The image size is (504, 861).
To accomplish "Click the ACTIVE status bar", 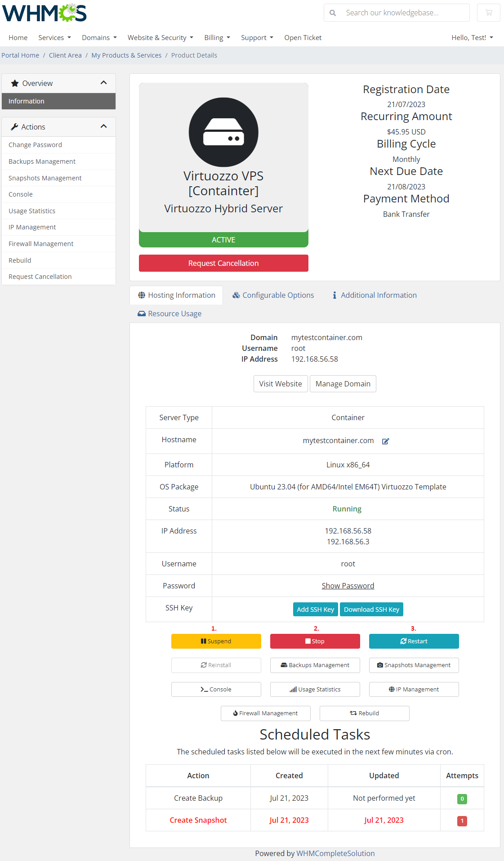I will point(223,240).
